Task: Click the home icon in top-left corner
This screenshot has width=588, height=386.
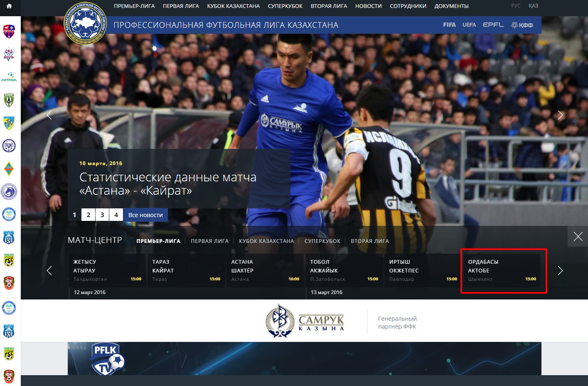Action: pos(9,6)
